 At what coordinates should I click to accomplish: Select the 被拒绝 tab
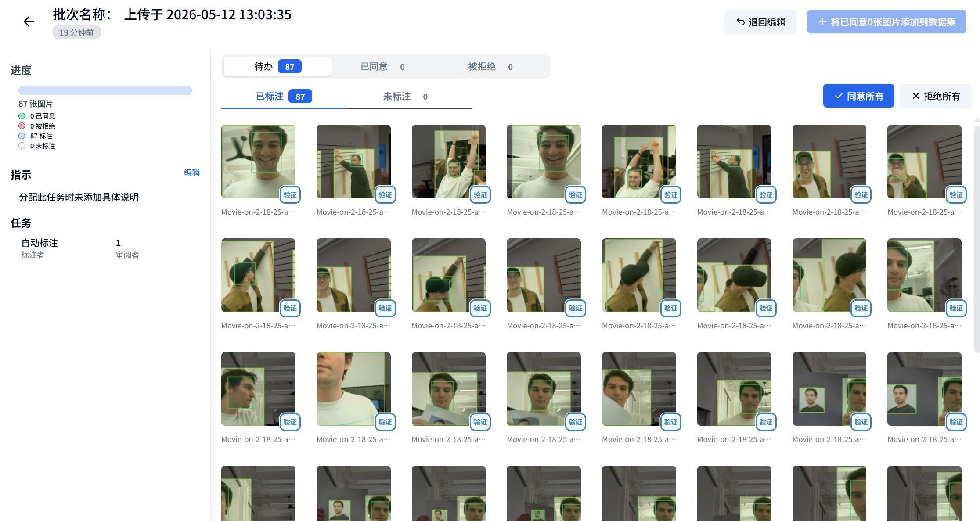point(490,66)
